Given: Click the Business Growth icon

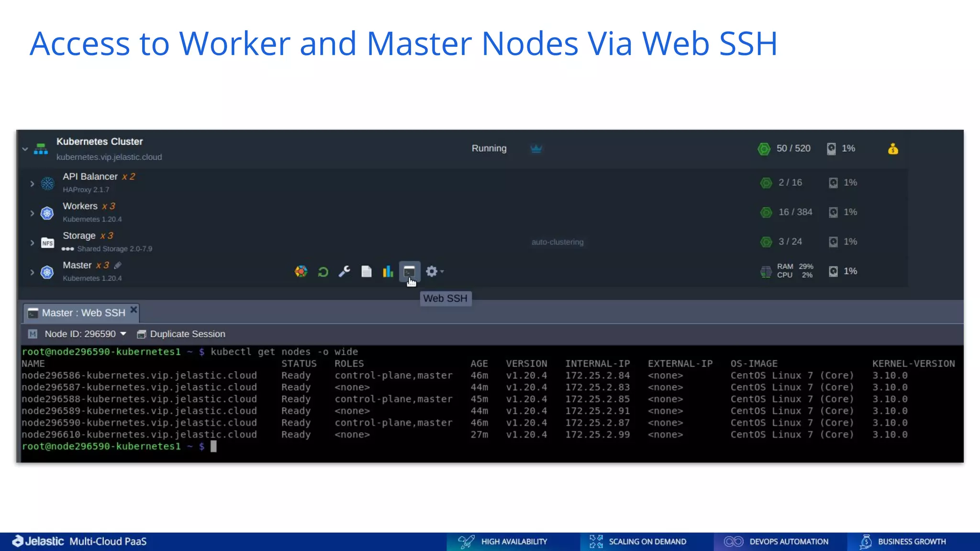Looking at the screenshot, I should pos(866,541).
